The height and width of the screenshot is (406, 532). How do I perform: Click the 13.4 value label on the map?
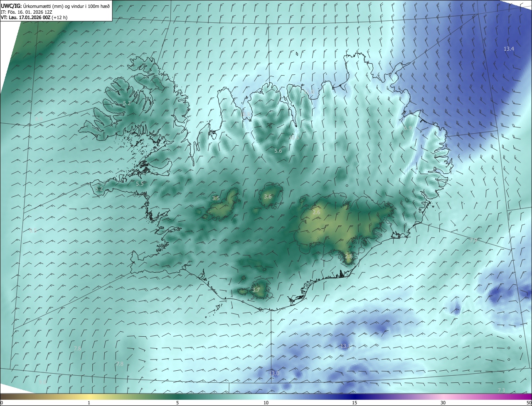click(x=509, y=49)
